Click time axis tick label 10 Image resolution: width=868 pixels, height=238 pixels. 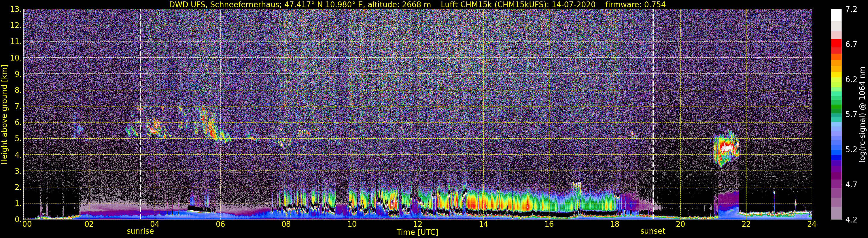(352, 224)
